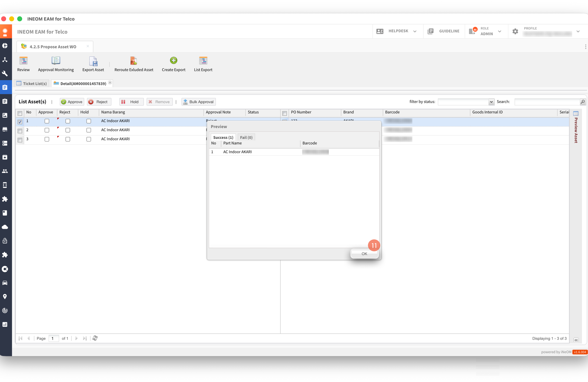Click into the Search input field
588x382 pixels.
[x=547, y=102]
